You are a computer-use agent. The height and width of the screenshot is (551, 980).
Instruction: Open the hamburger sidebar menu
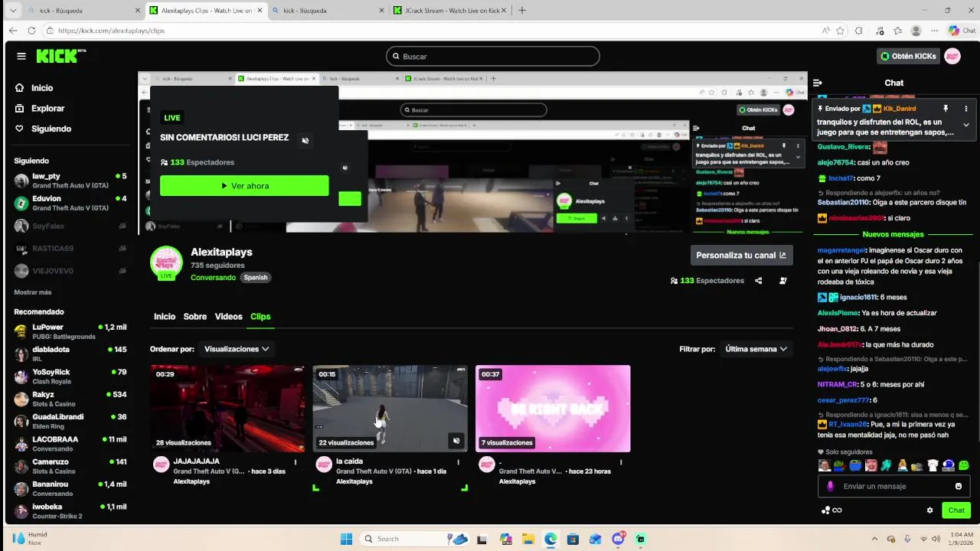coord(21,56)
